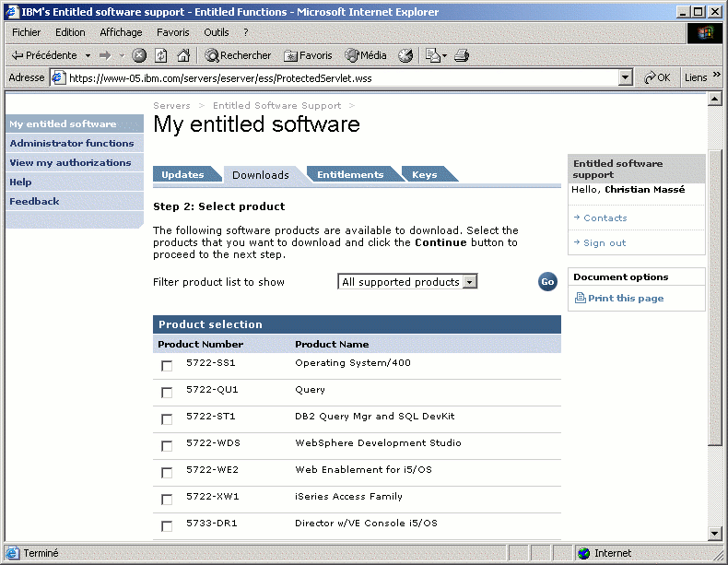Open the forward button history dropdown arrow
This screenshot has width=728, height=565.
[x=122, y=55]
